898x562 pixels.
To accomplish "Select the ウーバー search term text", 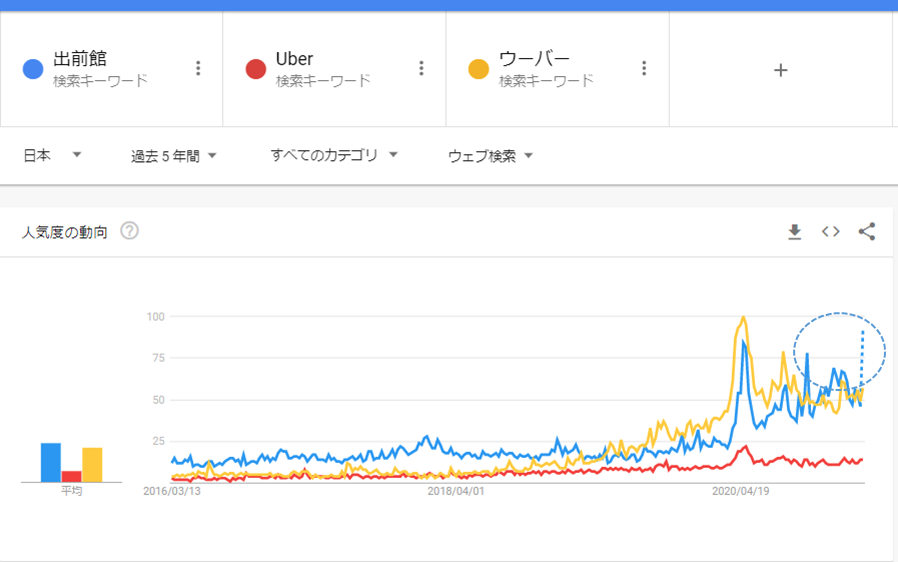I will tap(534, 58).
